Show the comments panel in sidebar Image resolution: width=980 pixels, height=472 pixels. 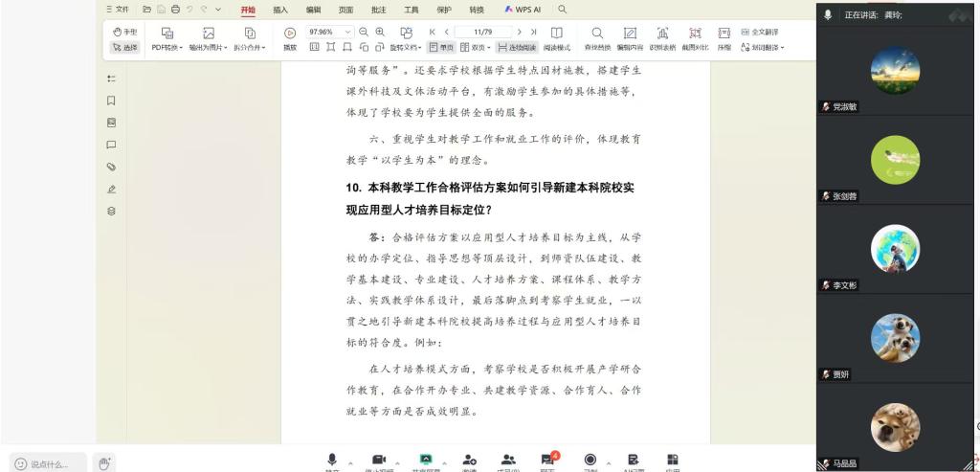click(x=111, y=145)
